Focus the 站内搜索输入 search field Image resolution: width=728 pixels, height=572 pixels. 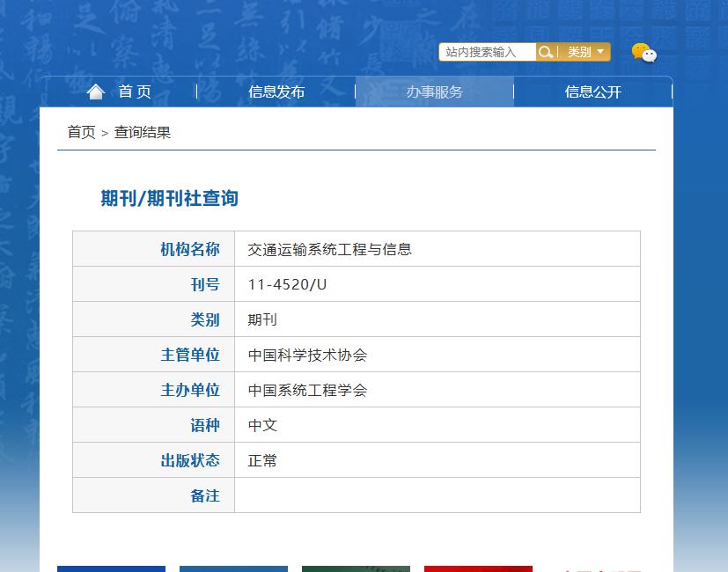488,52
